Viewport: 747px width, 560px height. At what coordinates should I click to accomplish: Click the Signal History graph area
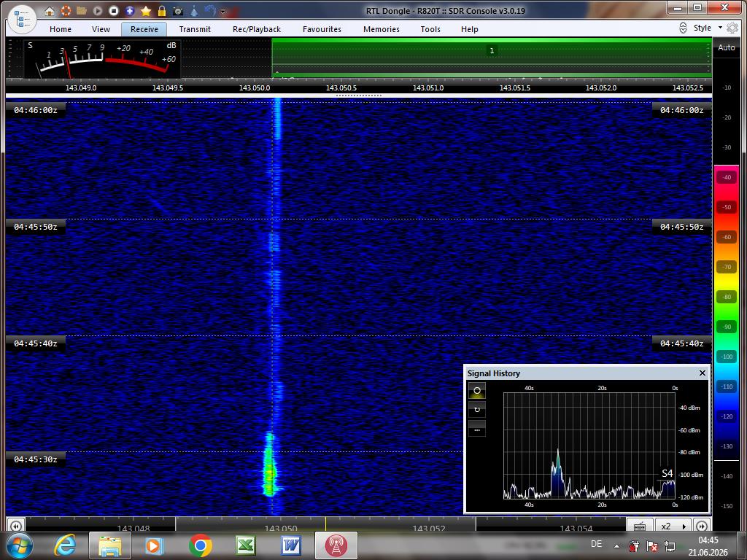(589, 446)
